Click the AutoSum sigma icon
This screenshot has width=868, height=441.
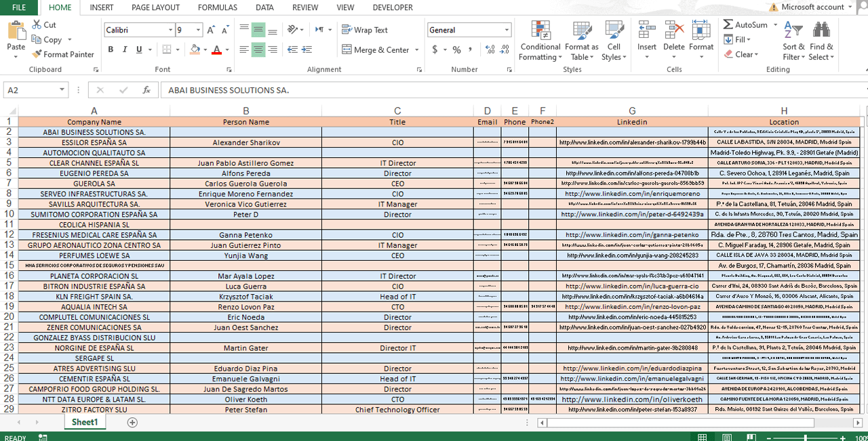coord(728,25)
